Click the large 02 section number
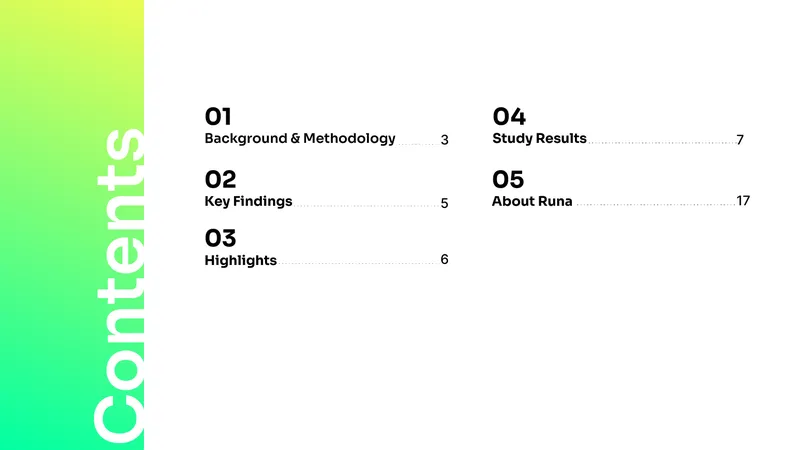 (220, 179)
